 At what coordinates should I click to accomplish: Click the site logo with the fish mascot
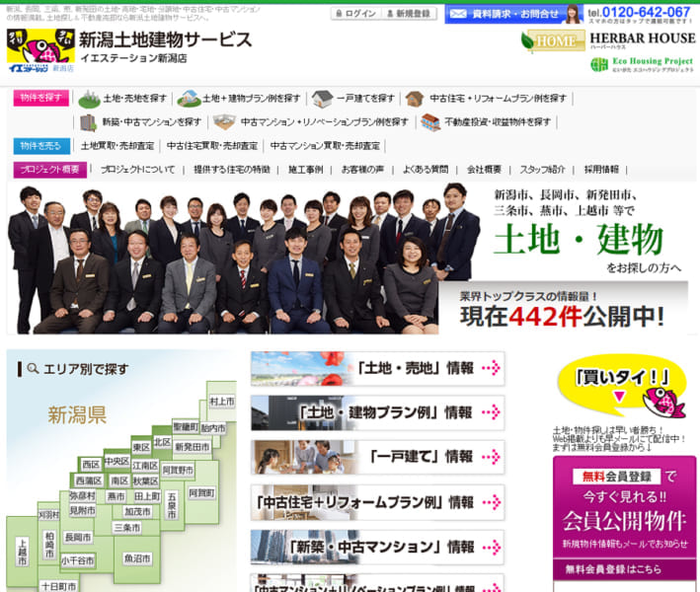(x=40, y=50)
